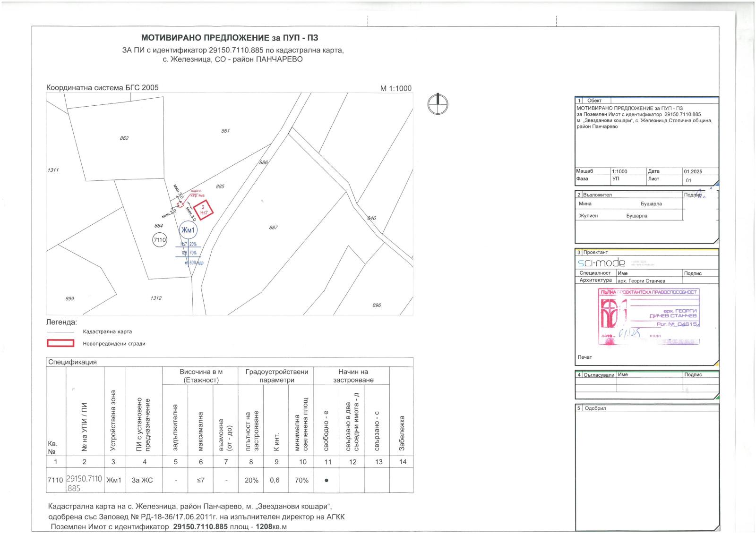The width and height of the screenshot is (756, 534).
Task: Click the 'Фаза' field label
Action: point(582,178)
